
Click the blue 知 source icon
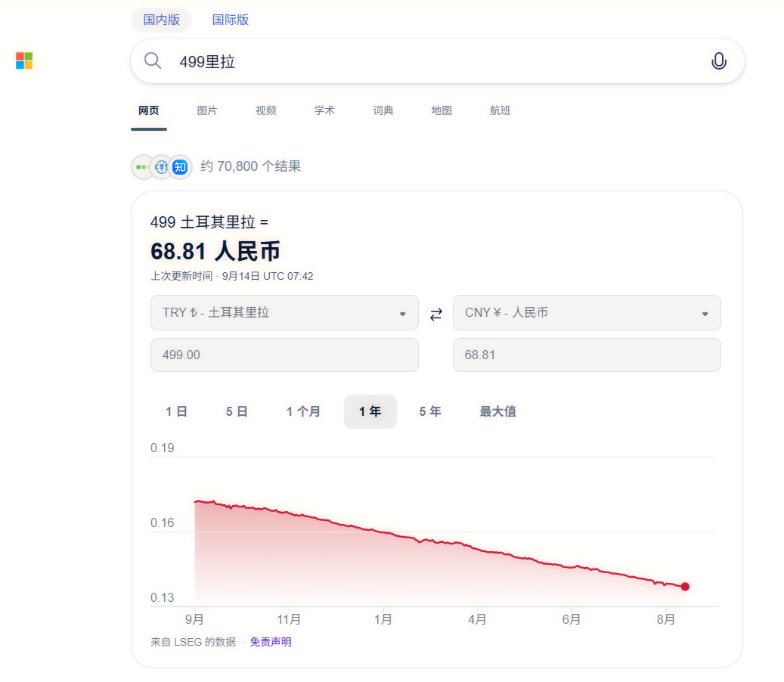point(180,167)
